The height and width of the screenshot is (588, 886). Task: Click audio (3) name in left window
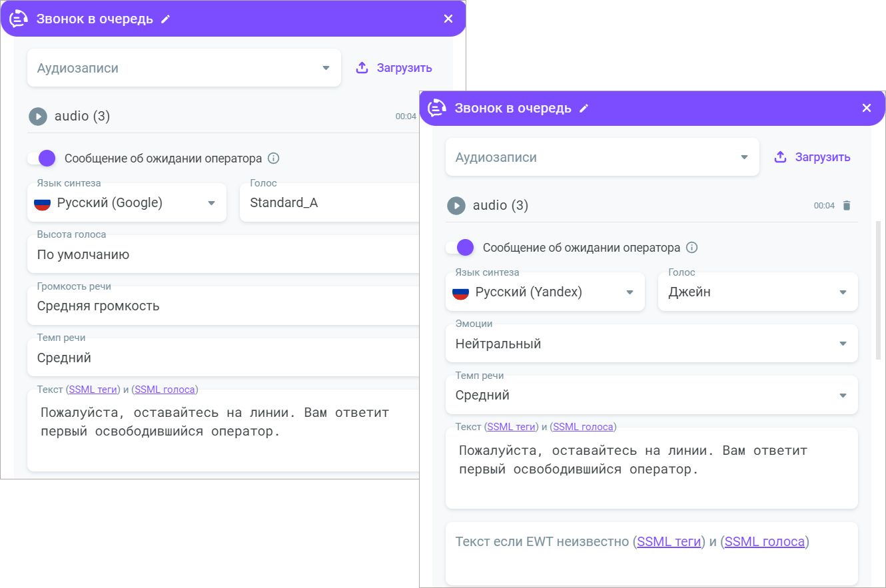point(83,117)
